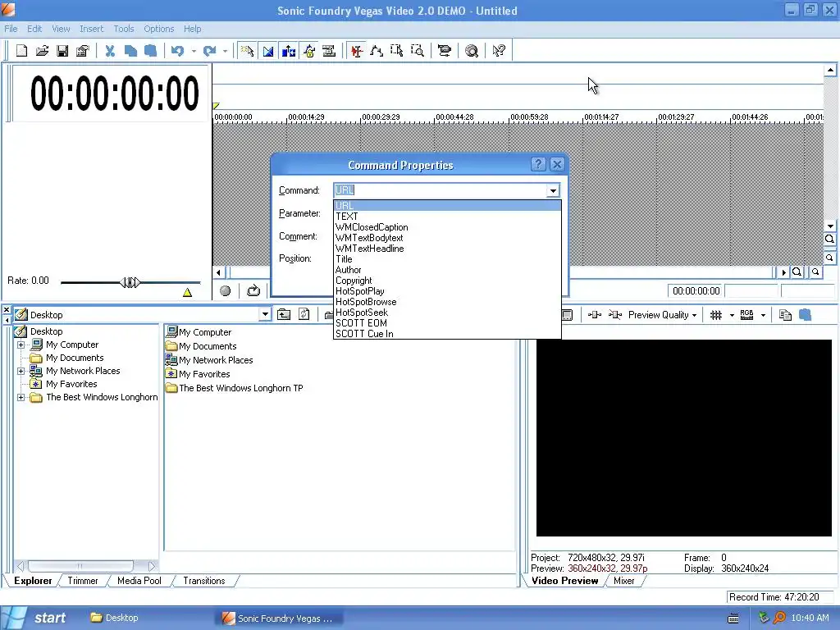
Task: Select The Best Windows Longhorn TP folder
Action: coord(235,388)
